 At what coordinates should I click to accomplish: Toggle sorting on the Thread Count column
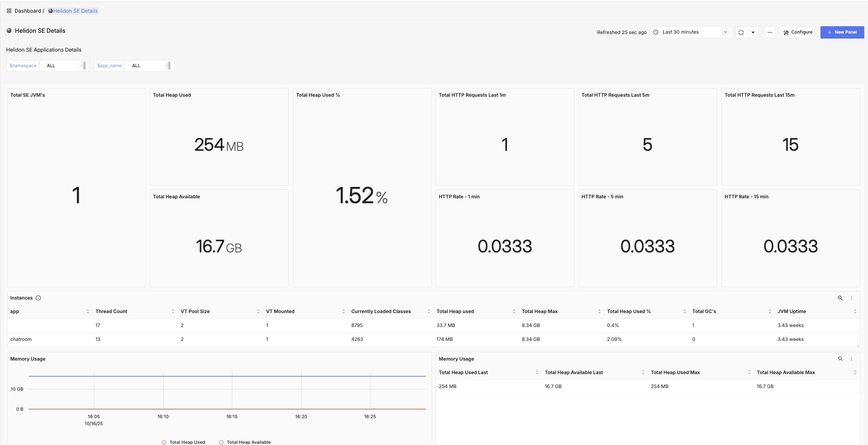[x=173, y=311]
